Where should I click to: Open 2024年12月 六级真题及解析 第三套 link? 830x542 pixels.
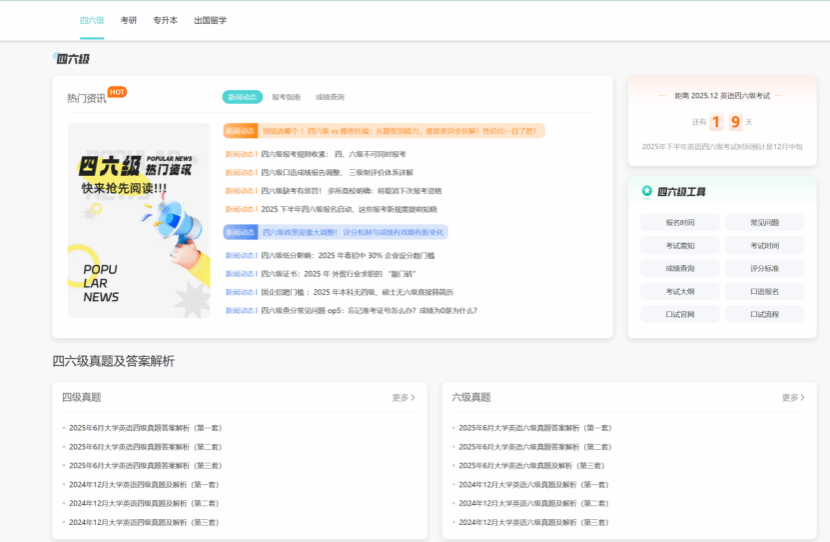[x=533, y=522]
